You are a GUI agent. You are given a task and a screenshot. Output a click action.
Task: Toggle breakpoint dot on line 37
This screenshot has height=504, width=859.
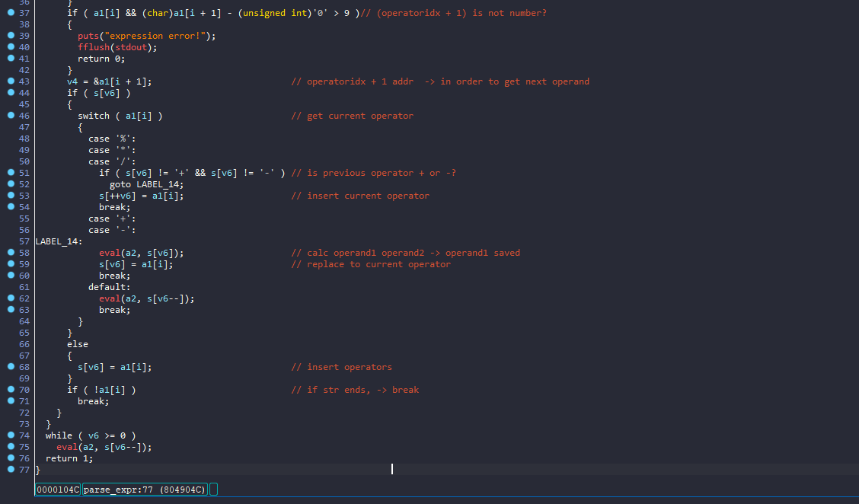tap(11, 12)
